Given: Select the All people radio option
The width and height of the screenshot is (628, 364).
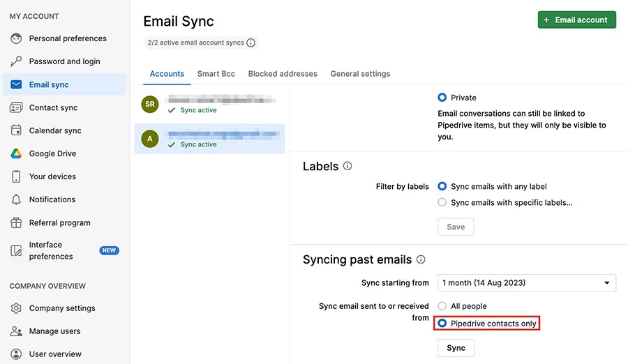Looking at the screenshot, I should (x=442, y=306).
